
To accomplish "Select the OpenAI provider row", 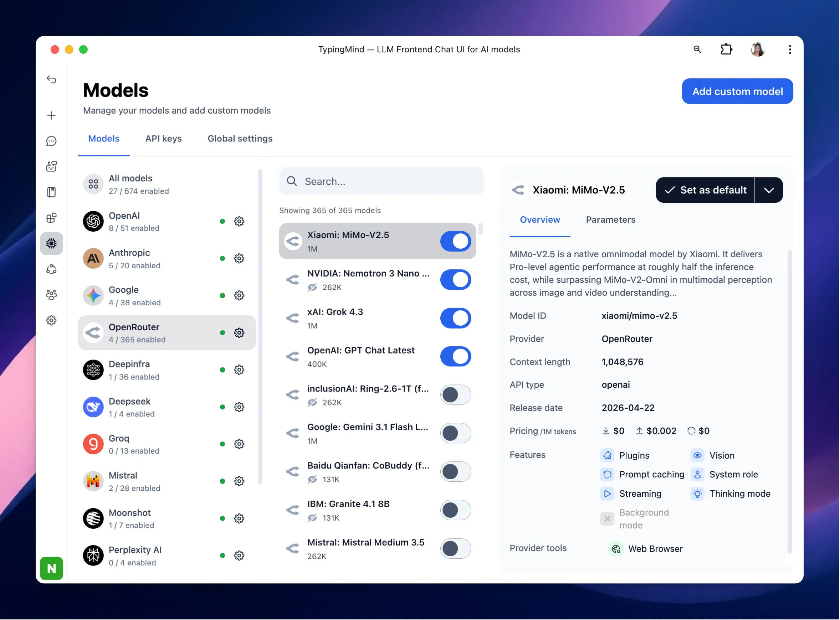I will (167, 221).
